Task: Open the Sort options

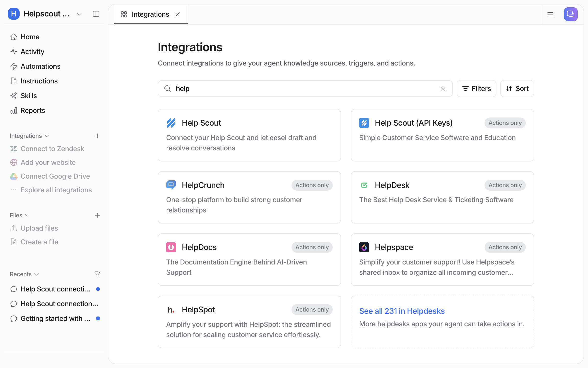Action: pos(517,89)
